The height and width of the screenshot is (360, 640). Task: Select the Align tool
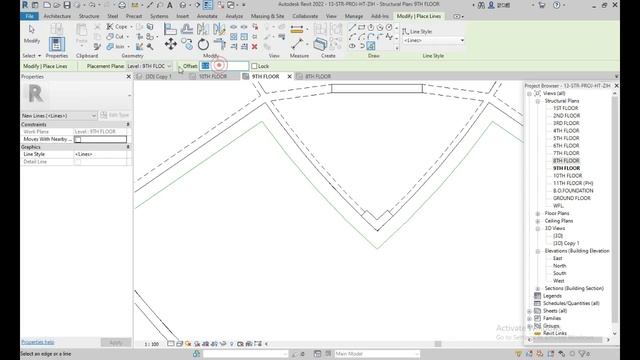point(170,29)
